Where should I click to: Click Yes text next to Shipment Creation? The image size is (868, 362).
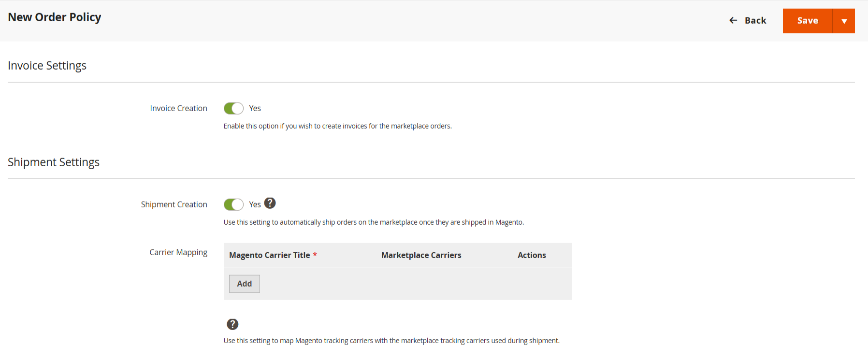pos(255,204)
